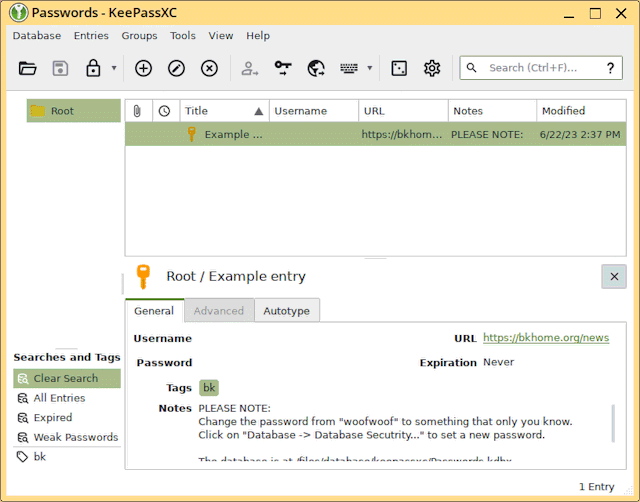Copy URL with the globe icon
Image resolution: width=640 pixels, height=502 pixels.
click(316, 68)
